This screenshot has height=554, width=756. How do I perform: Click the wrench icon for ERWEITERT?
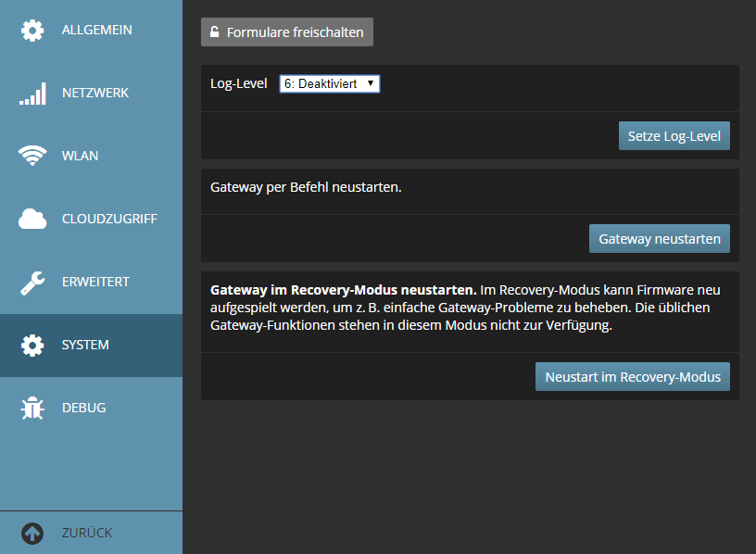(x=32, y=283)
